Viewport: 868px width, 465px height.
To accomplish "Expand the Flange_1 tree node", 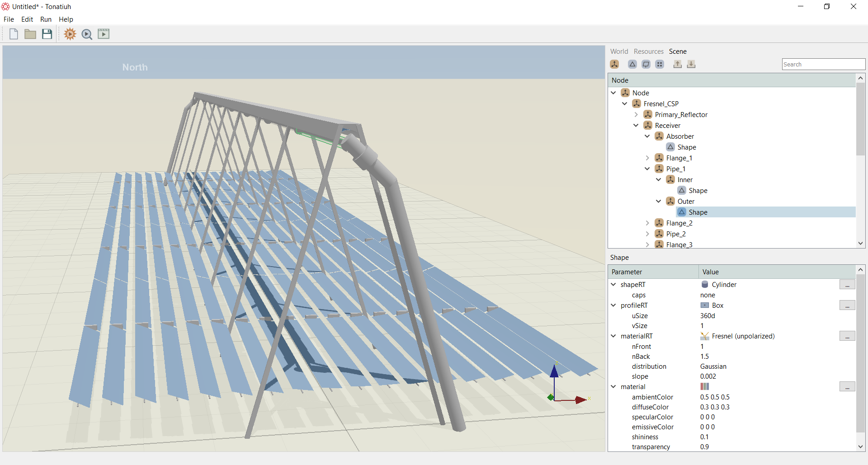I will (647, 158).
